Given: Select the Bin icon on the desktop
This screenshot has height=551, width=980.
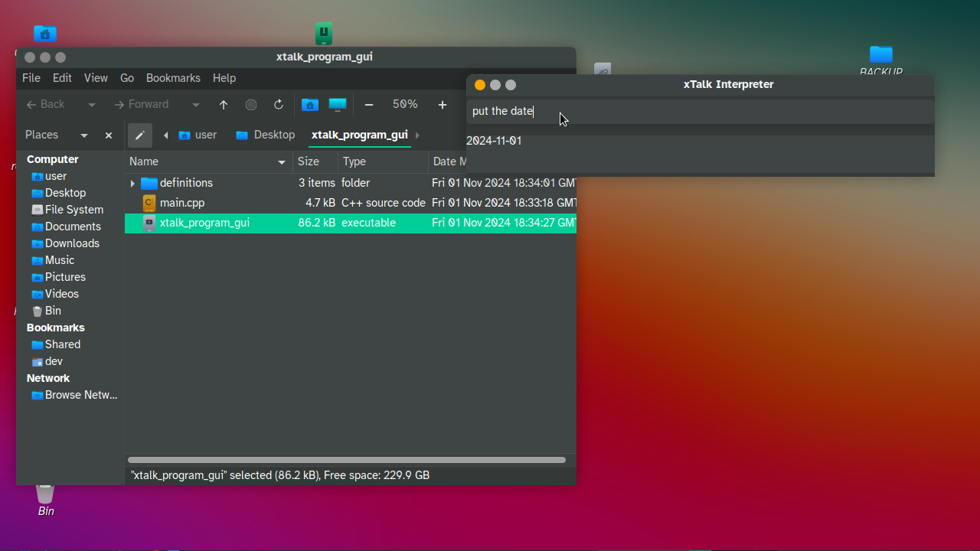Looking at the screenshot, I should coord(46,500).
